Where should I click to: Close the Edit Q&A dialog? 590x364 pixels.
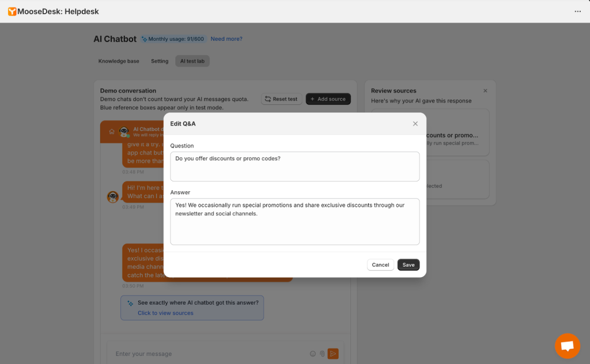(x=415, y=124)
